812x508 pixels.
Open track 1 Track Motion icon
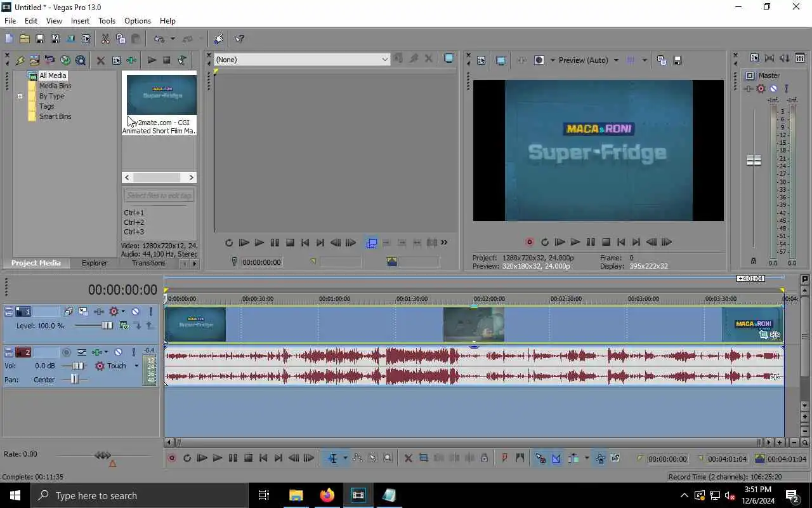83,312
